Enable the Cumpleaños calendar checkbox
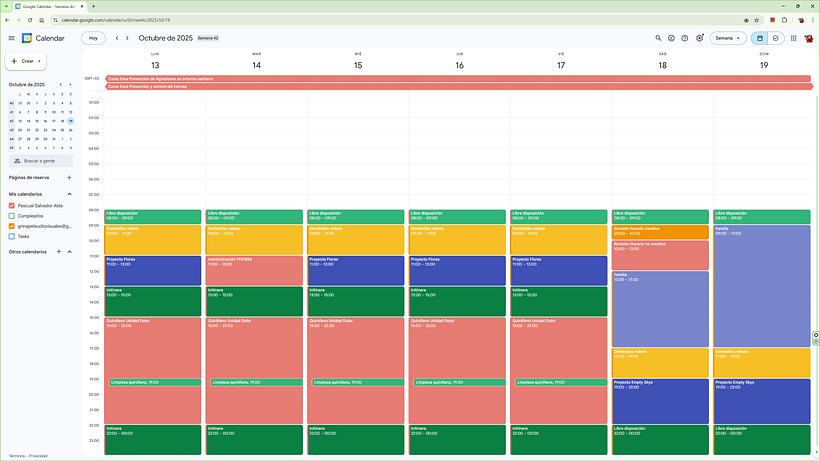 [x=12, y=215]
